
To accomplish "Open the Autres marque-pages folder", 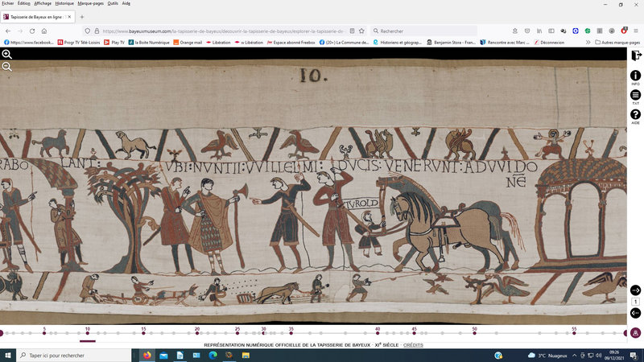I will [617, 43].
